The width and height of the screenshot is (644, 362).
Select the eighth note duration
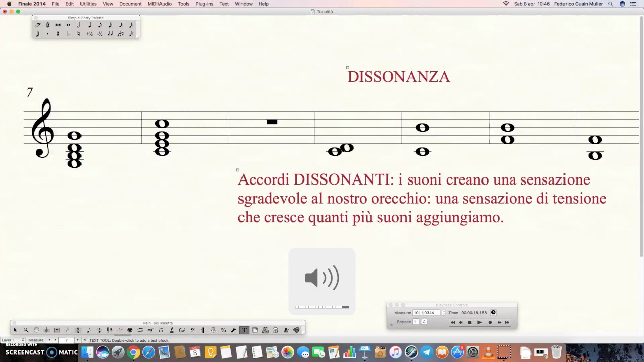point(100,25)
